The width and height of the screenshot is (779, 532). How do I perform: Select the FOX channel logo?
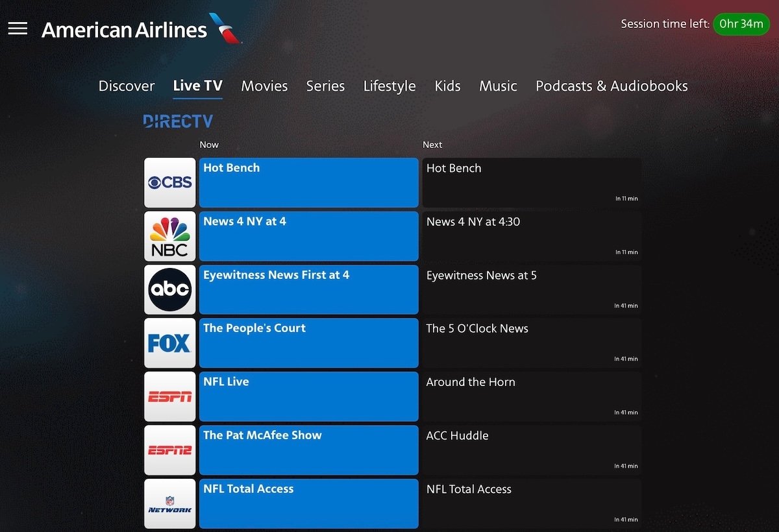coord(170,343)
